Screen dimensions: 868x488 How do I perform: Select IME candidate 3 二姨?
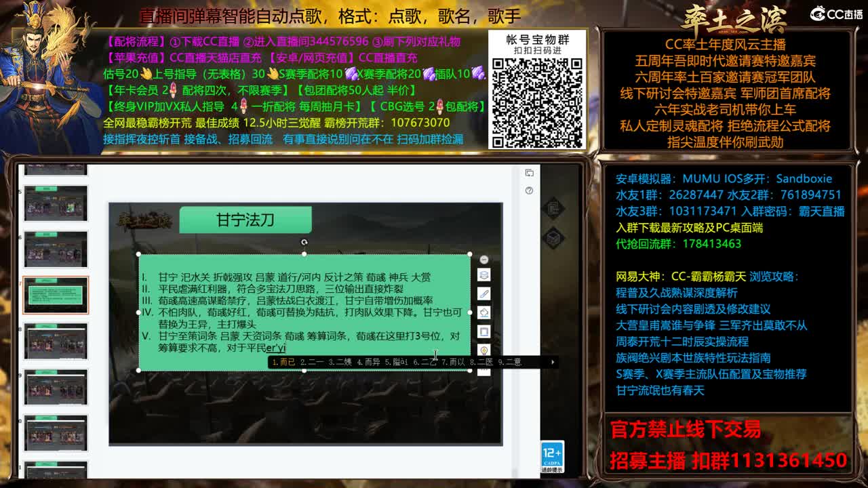(340, 363)
